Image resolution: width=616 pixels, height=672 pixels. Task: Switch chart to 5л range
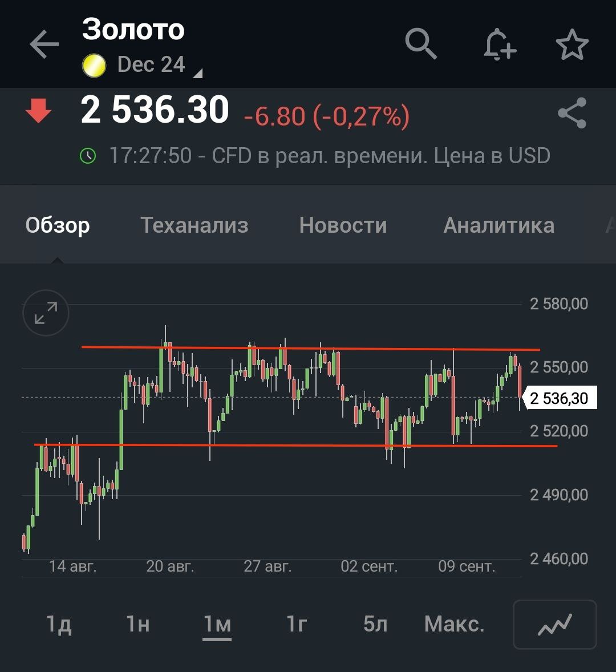point(375,625)
